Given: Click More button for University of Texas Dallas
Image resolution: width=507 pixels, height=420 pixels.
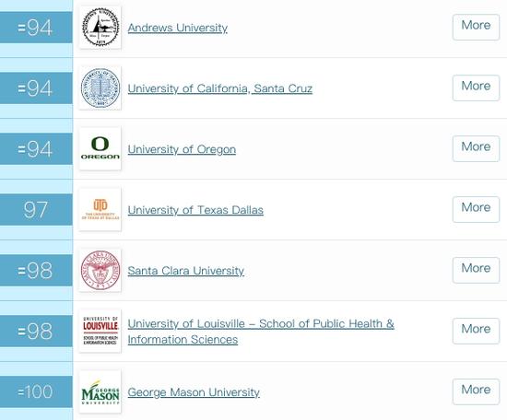Looking at the screenshot, I should (x=476, y=209).
